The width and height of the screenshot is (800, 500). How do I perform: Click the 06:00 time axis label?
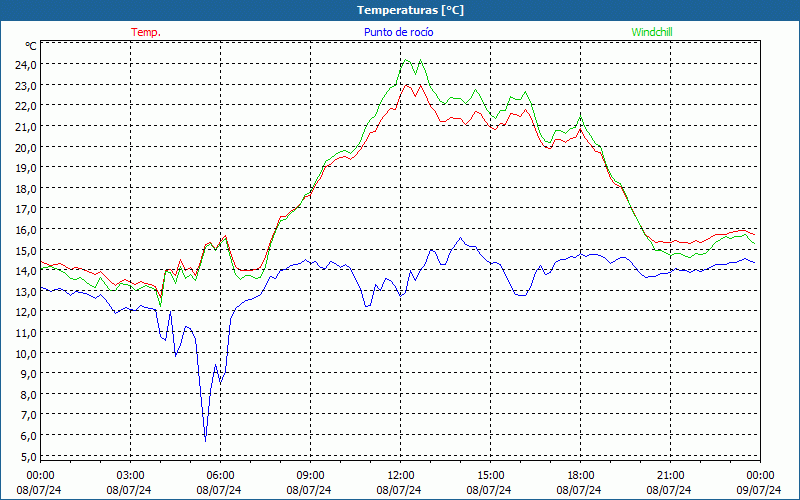220,476
